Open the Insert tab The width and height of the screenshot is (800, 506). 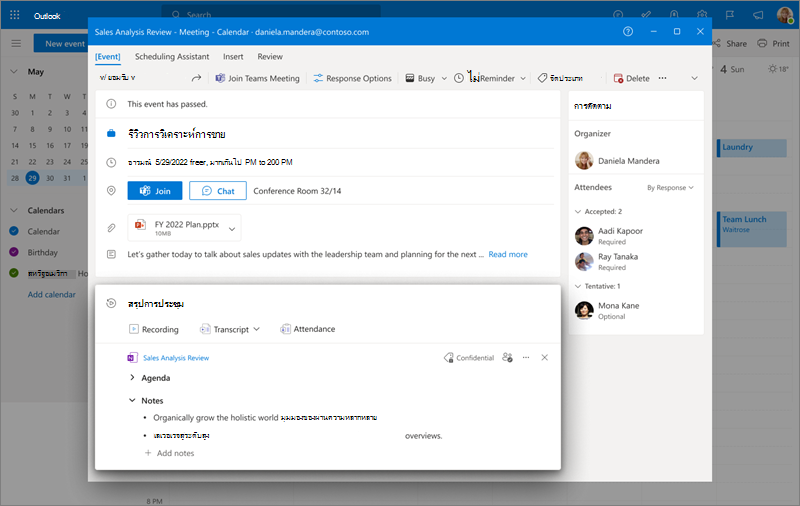tap(233, 57)
